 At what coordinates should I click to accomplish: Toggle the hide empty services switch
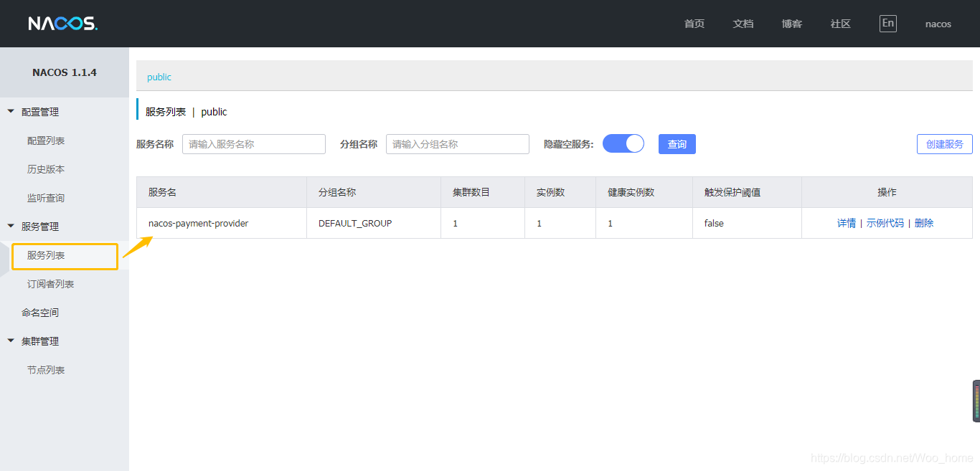(x=623, y=143)
